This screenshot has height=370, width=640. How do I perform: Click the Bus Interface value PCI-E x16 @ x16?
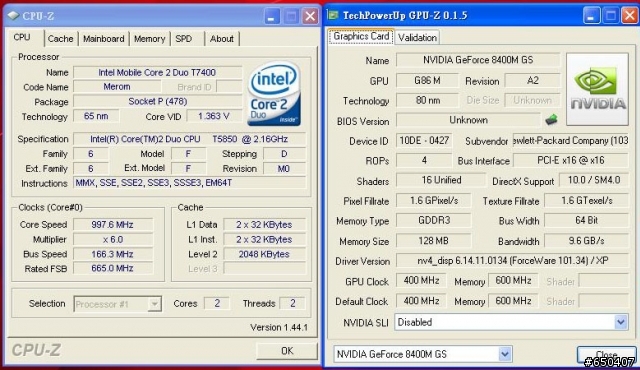pos(571,160)
